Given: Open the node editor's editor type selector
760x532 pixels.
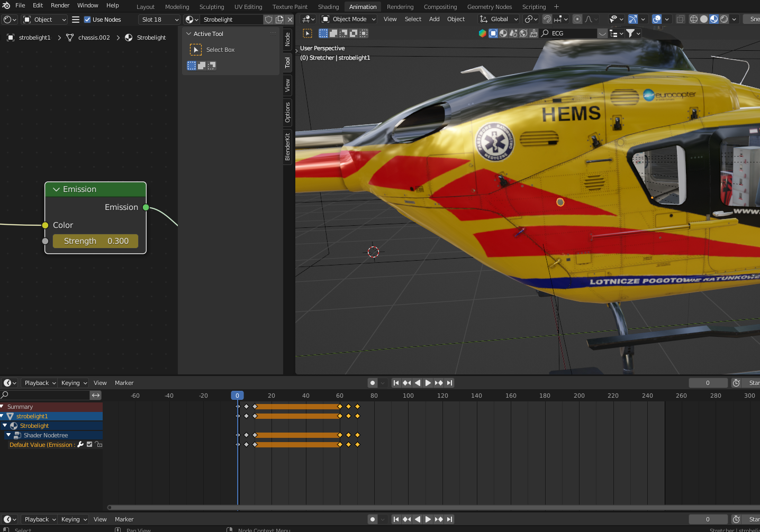Looking at the screenshot, I should click(x=10, y=20).
